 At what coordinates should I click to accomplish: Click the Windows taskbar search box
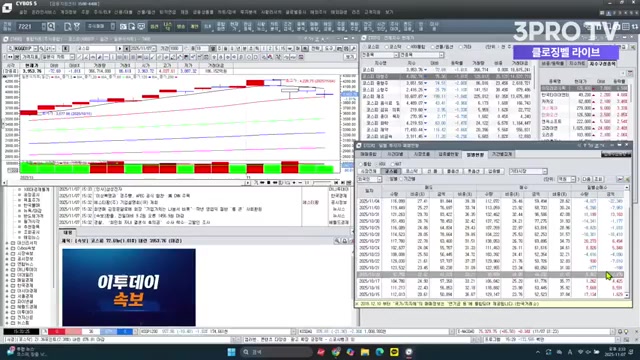pyautogui.click(x=276, y=352)
